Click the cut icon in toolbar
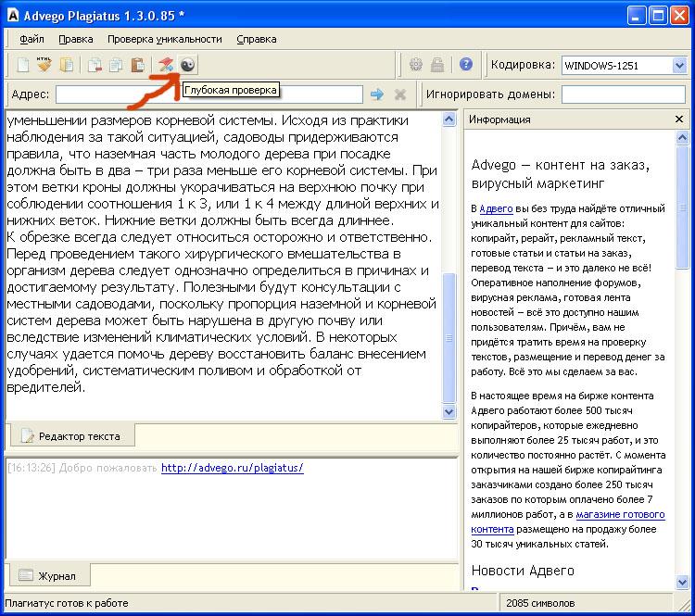The height and width of the screenshot is (616, 695). coord(95,65)
